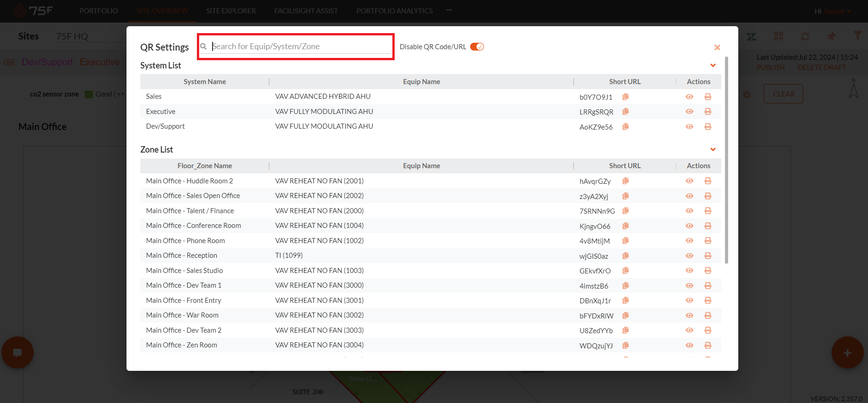The height and width of the screenshot is (403, 868).
Task: Open the Site Explorer tab
Action: (231, 11)
